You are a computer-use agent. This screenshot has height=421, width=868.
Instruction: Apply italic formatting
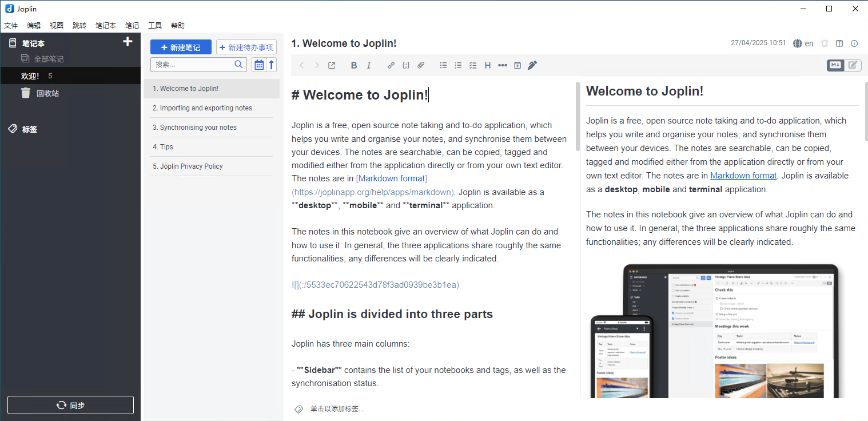369,65
